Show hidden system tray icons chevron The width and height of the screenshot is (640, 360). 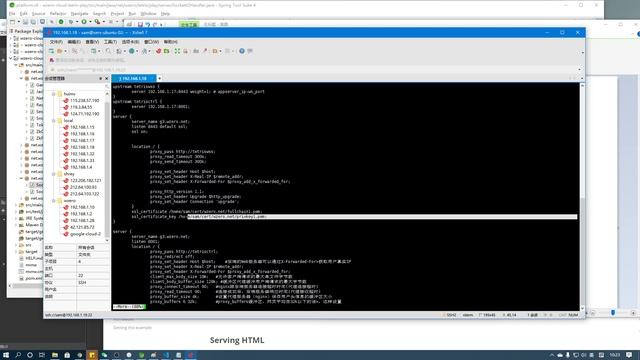point(552,355)
